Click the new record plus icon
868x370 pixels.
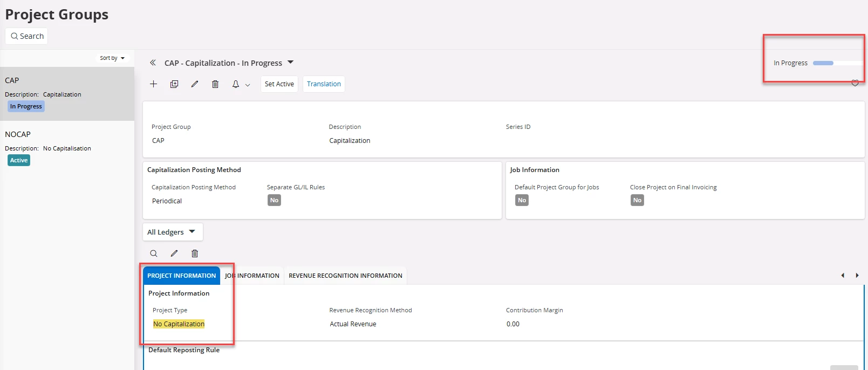(154, 84)
